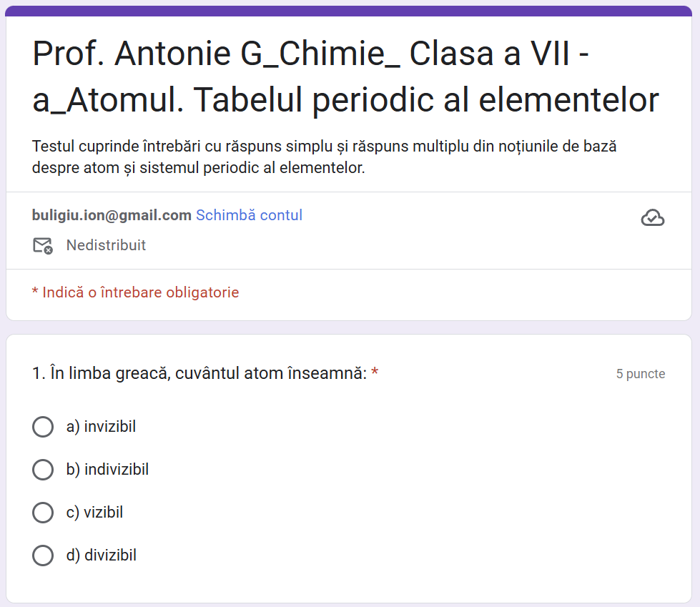Click the answer text 'a) invizibil'

coord(101,427)
